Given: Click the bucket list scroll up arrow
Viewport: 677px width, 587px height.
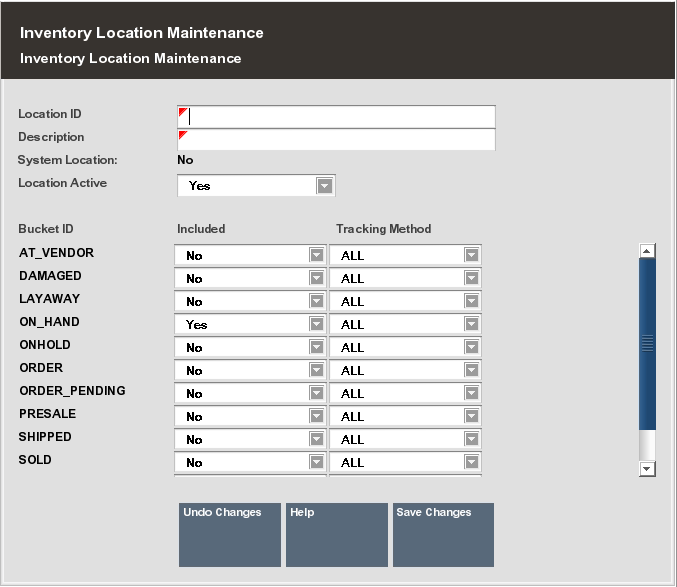Looking at the screenshot, I should (647, 251).
